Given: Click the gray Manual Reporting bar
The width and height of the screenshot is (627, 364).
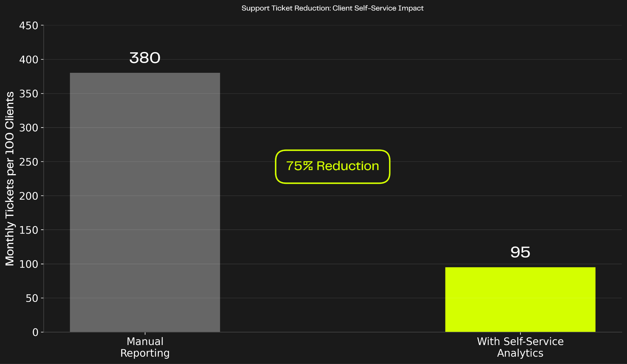Looking at the screenshot, I should (x=145, y=202).
